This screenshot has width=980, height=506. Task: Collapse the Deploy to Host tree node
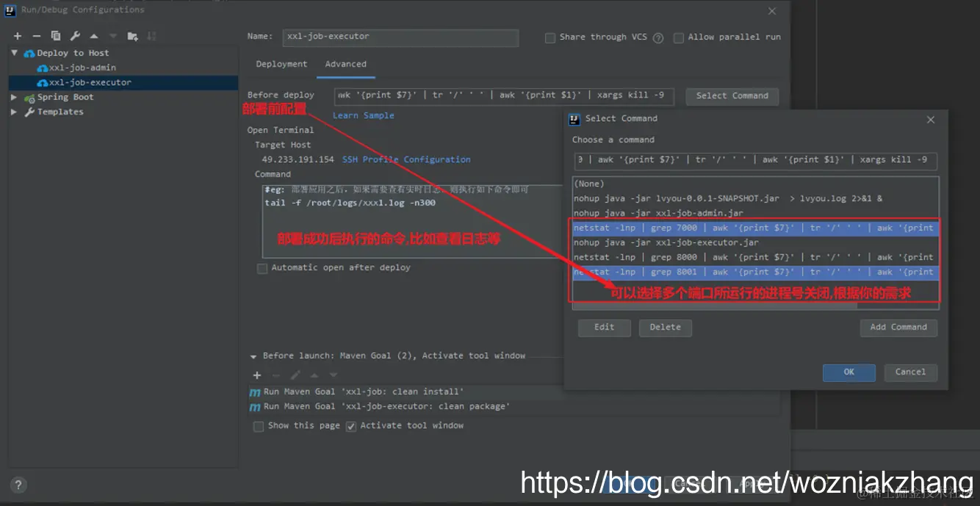pos(15,53)
